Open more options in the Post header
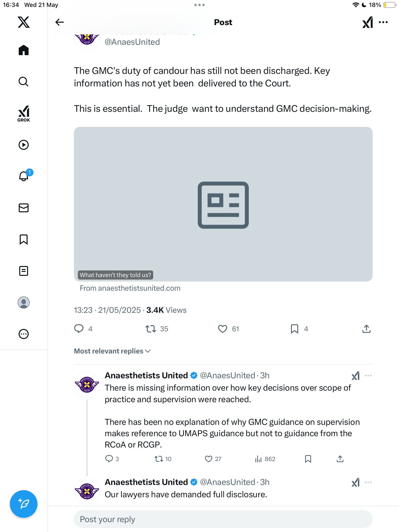 pyautogui.click(x=383, y=22)
